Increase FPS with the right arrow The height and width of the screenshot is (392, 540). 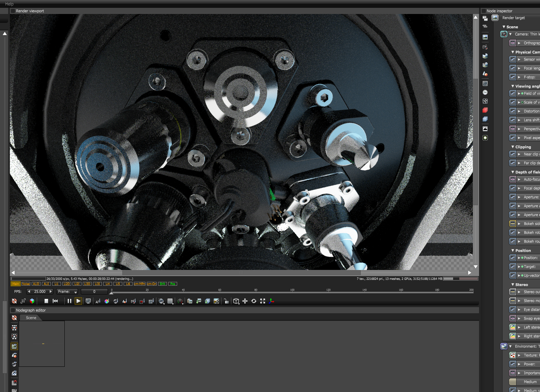click(51, 291)
